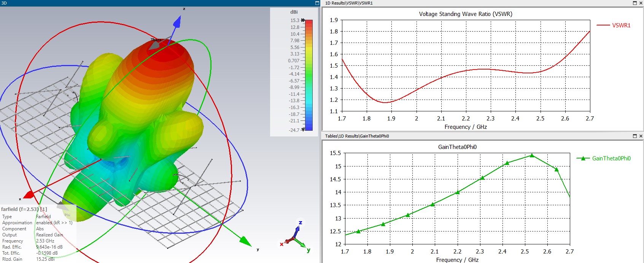Click the '-0.1598 dB' total efficiency value
Viewport: 644px width, 263px height.
[x=47, y=253]
